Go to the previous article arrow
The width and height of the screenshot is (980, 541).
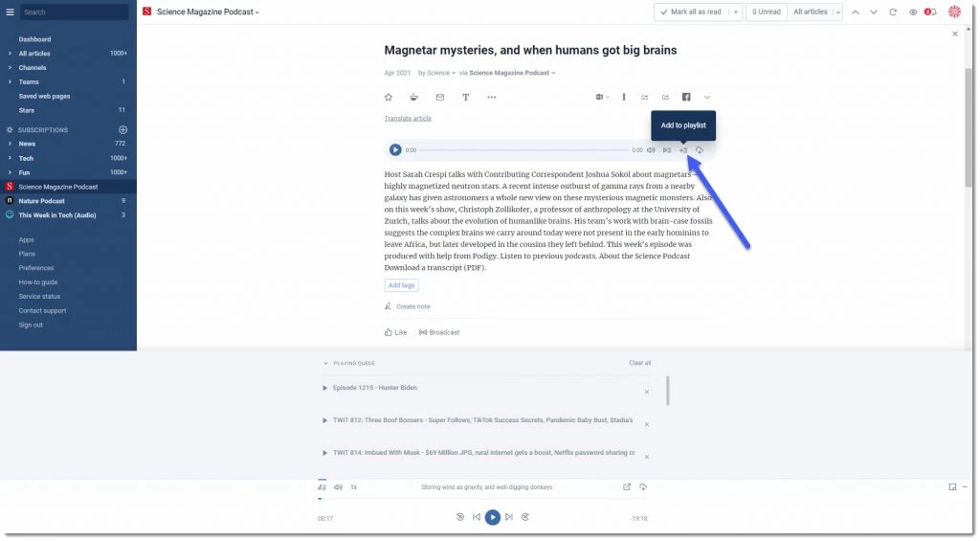point(856,11)
